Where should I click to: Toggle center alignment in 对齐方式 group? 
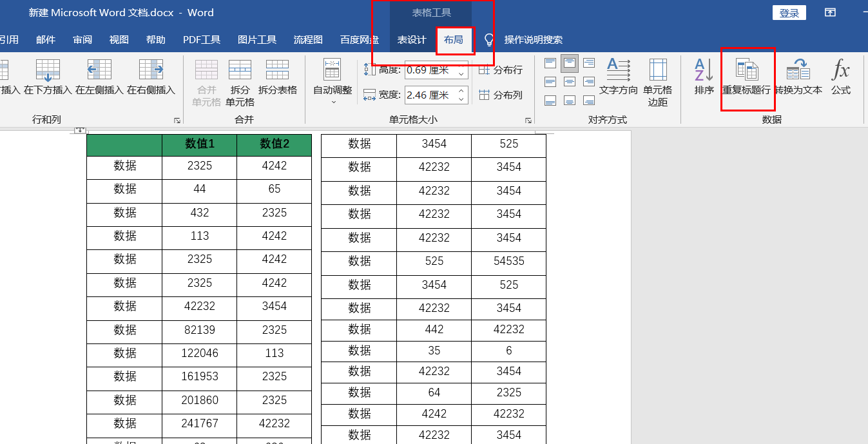pyautogui.click(x=569, y=82)
